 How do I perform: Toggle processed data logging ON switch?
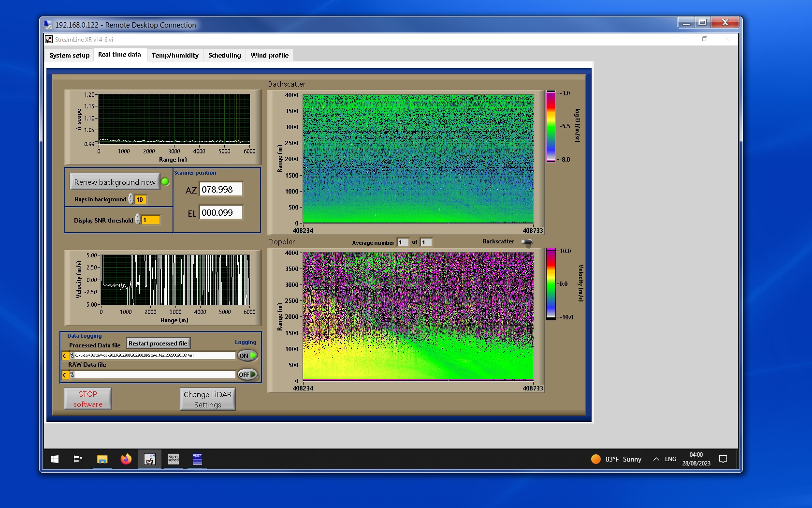[x=247, y=356]
